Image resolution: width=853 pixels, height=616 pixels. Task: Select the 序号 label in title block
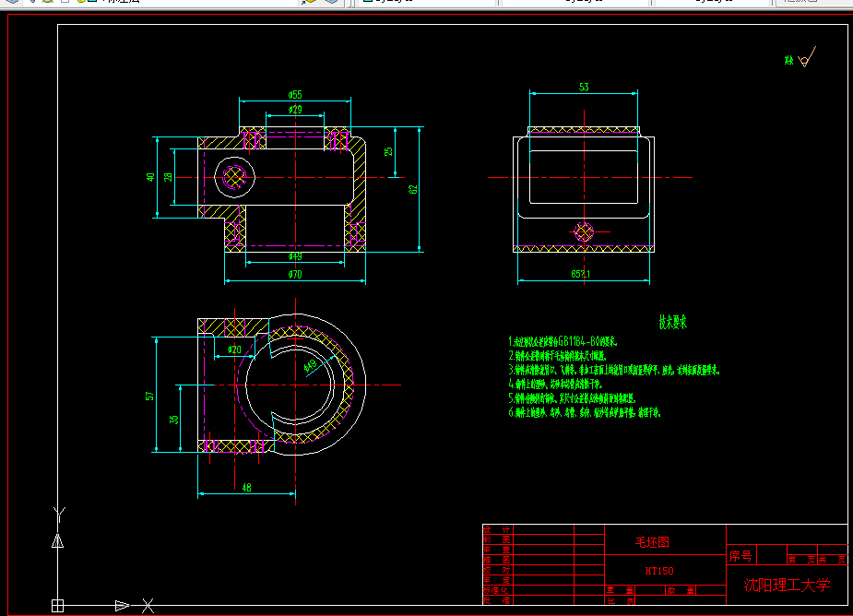[740, 556]
